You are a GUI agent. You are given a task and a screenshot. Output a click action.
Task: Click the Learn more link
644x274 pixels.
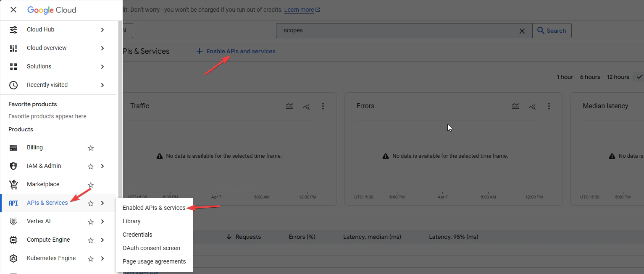coord(302,10)
